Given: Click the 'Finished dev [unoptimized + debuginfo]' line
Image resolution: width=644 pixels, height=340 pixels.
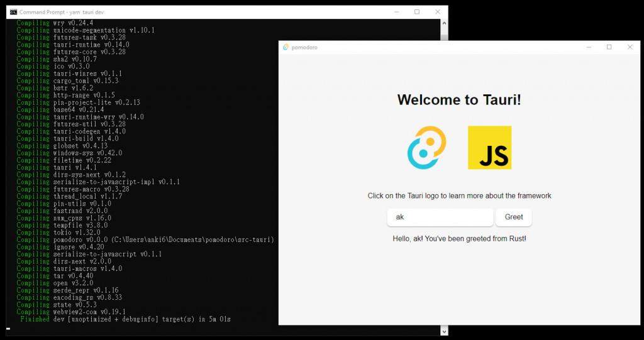Looking at the screenshot, I should pos(126,319).
